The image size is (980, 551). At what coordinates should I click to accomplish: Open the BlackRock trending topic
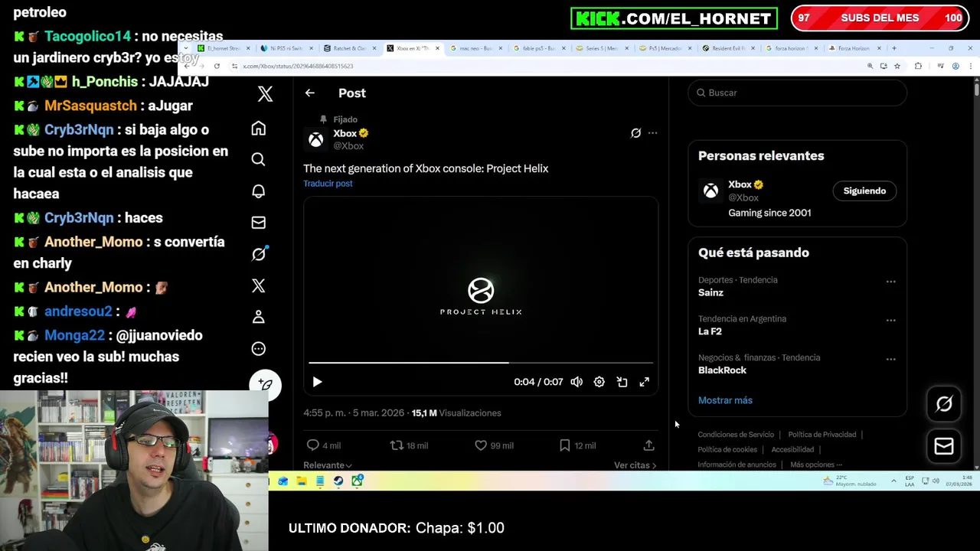tap(722, 370)
